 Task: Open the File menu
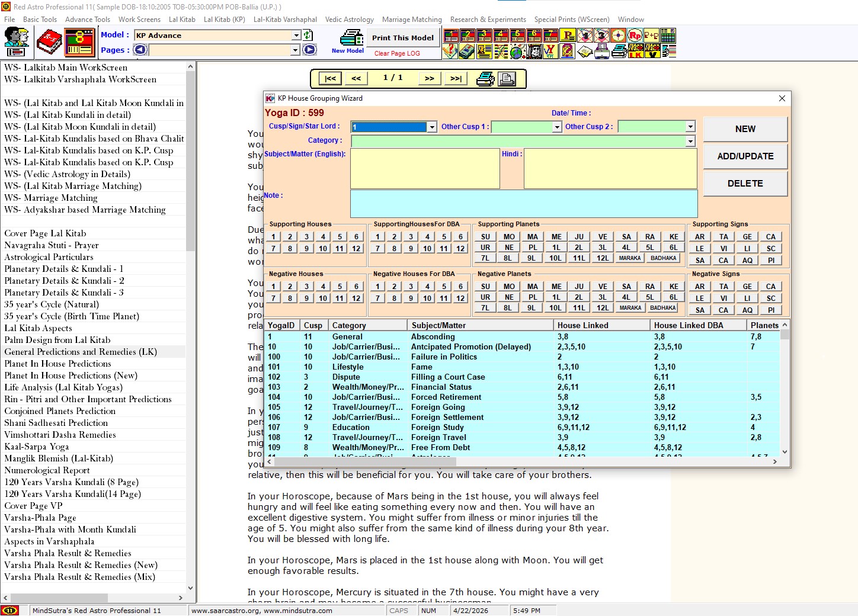pyautogui.click(x=9, y=20)
